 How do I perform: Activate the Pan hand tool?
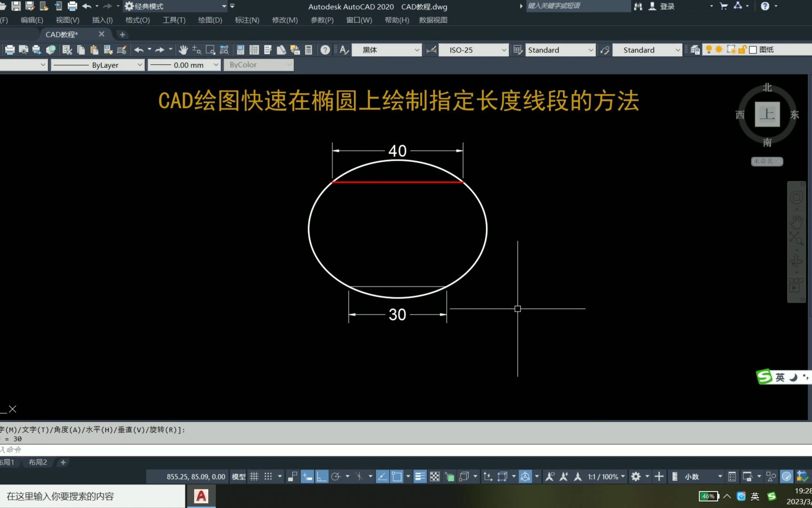tap(183, 50)
